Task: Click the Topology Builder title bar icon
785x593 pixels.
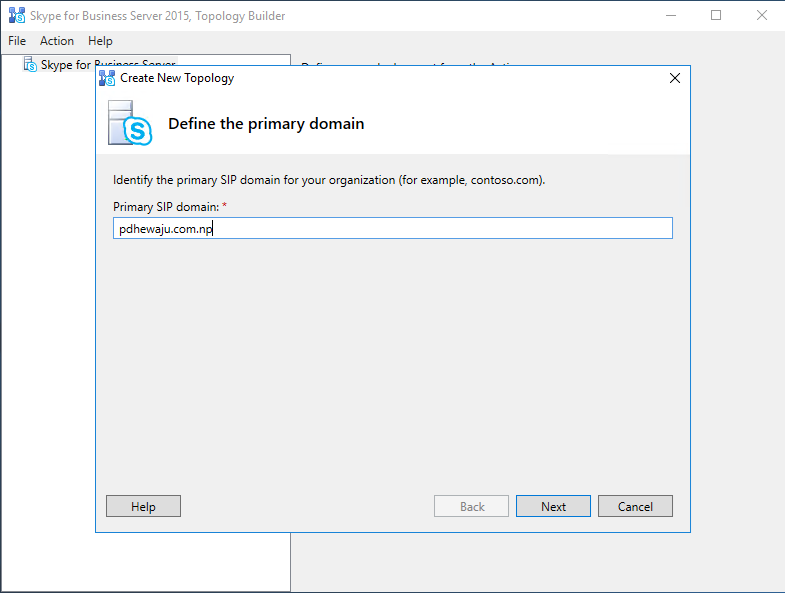Action: click(x=17, y=16)
